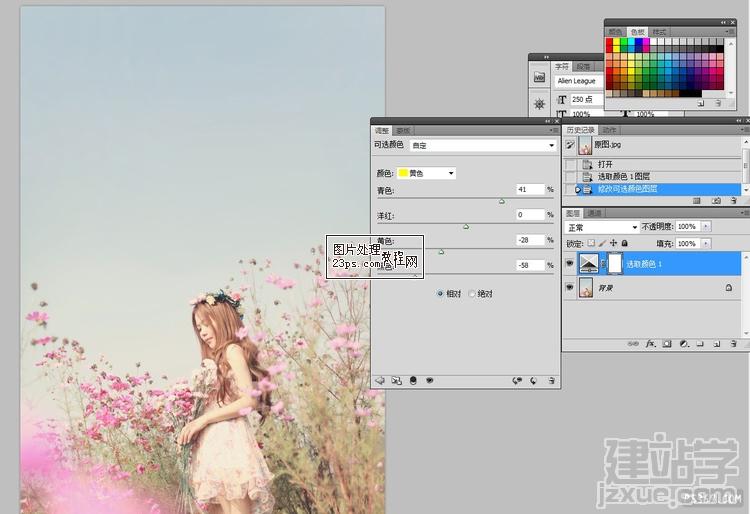Switch to the 样式 tab
The image size is (750, 514).
click(x=659, y=32)
